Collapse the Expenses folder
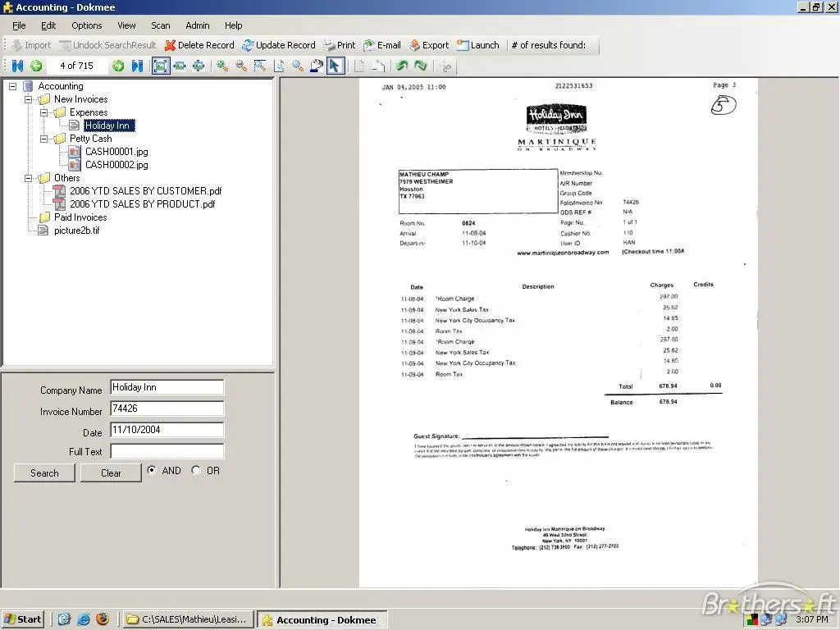Viewport: 840px width, 630px height. [44, 112]
